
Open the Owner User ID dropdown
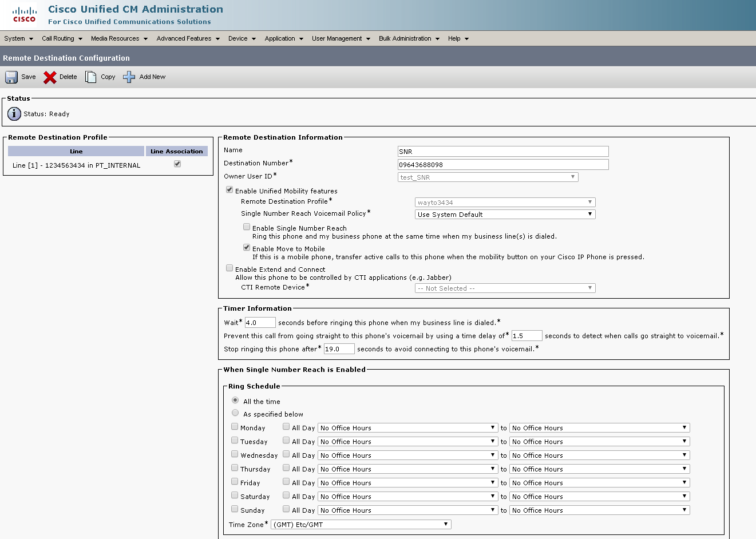pyautogui.click(x=488, y=177)
